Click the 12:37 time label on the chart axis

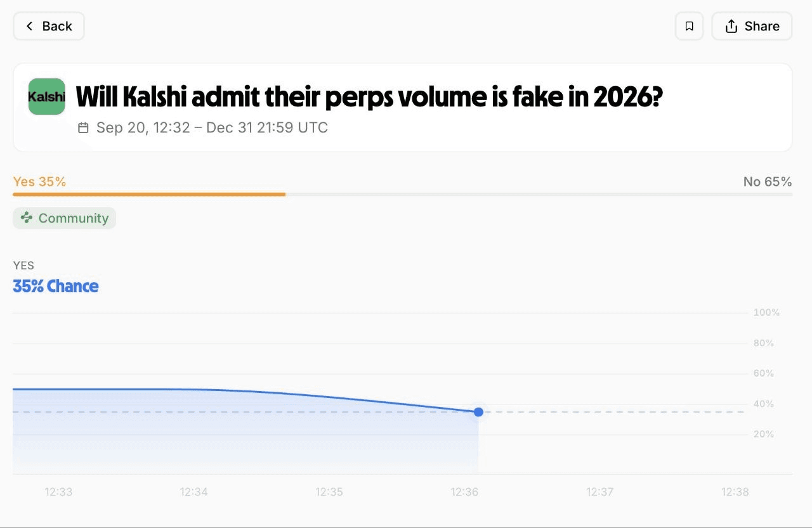(599, 492)
